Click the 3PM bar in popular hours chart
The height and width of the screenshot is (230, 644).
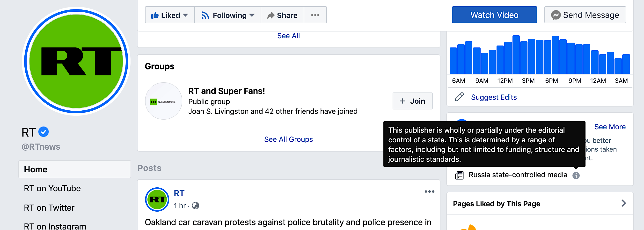pos(532,57)
